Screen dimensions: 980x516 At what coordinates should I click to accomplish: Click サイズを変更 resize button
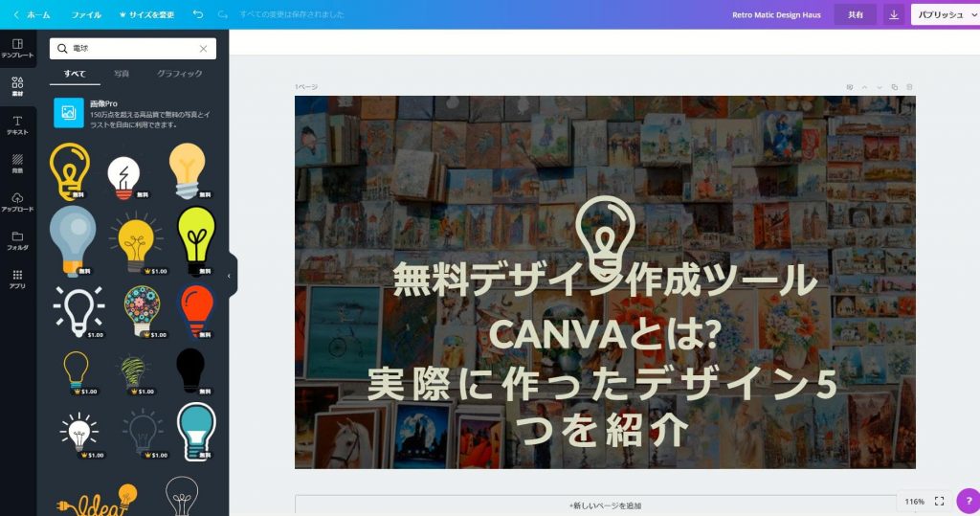(x=146, y=14)
